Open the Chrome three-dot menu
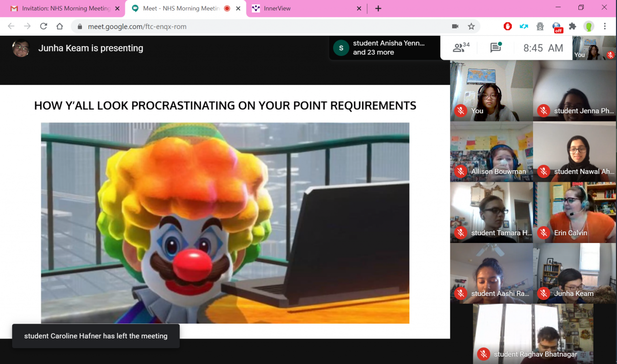Screen dimensions: 617x364 [x=605, y=27]
